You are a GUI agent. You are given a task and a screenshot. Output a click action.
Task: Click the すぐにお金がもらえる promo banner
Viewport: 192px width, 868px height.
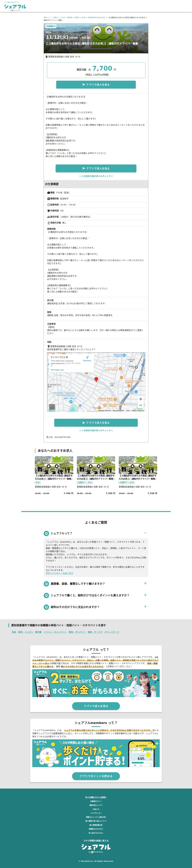click(x=96, y=683)
